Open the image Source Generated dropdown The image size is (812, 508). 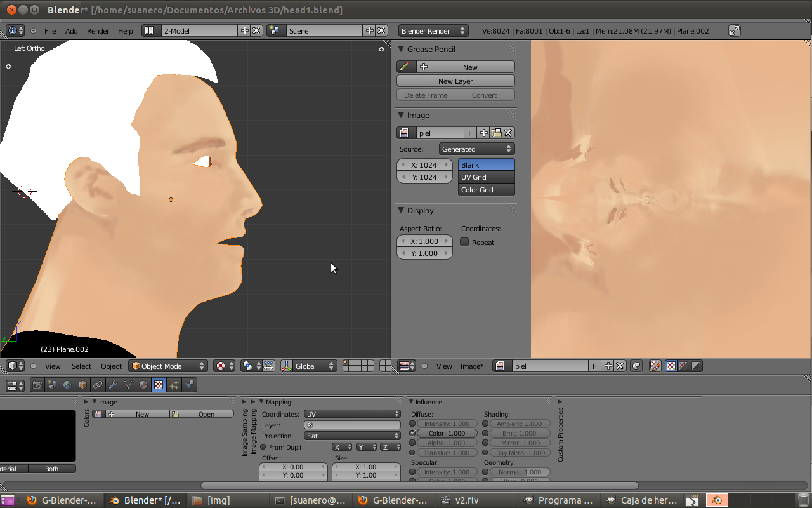[476, 149]
